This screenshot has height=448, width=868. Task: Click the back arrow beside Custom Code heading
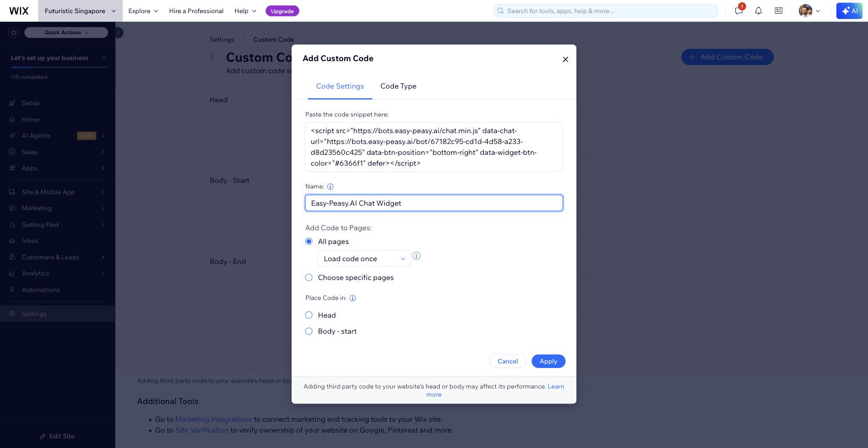[x=213, y=57]
